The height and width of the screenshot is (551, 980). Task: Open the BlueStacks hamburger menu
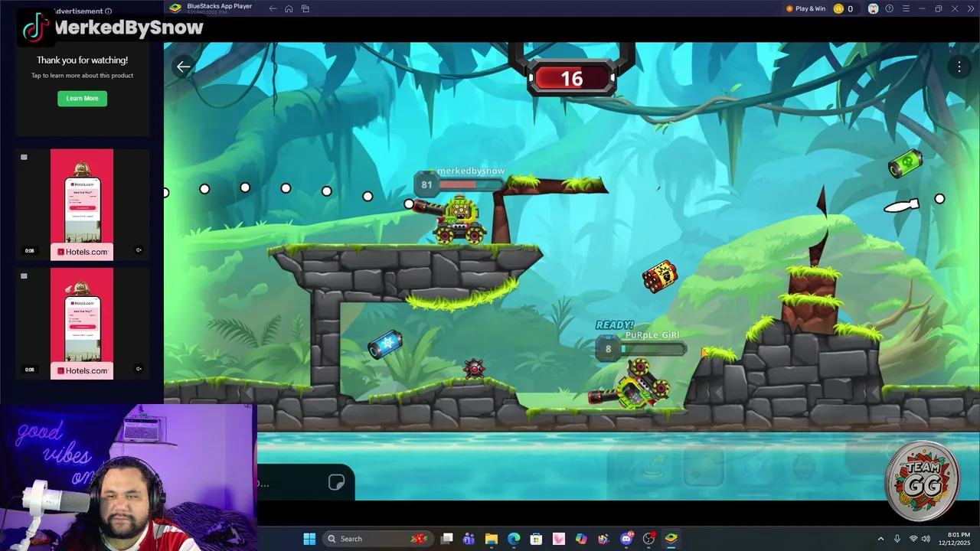906,8
